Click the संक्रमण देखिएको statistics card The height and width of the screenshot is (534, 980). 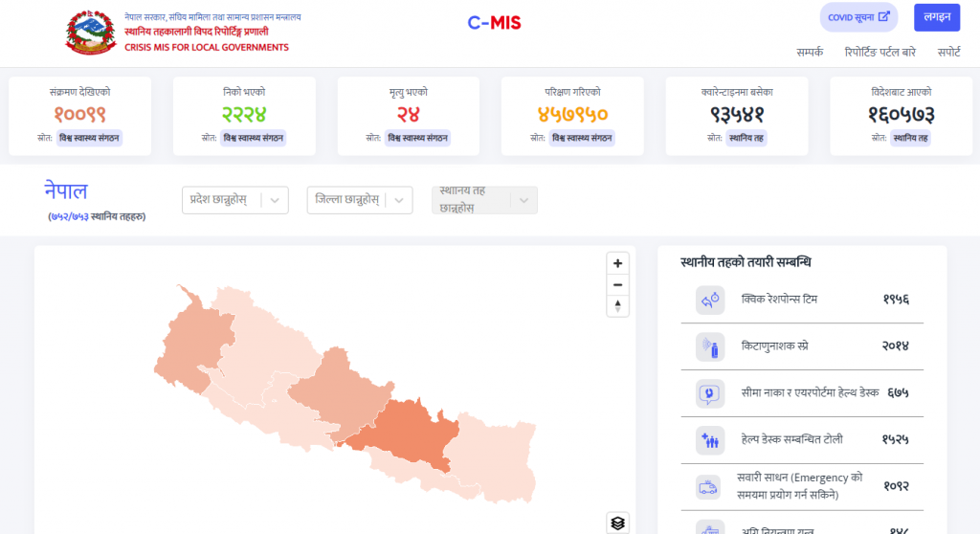pyautogui.click(x=80, y=115)
